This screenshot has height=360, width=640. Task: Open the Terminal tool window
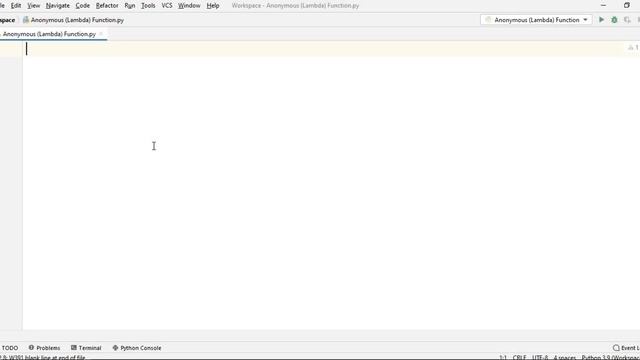pyautogui.click(x=86, y=348)
